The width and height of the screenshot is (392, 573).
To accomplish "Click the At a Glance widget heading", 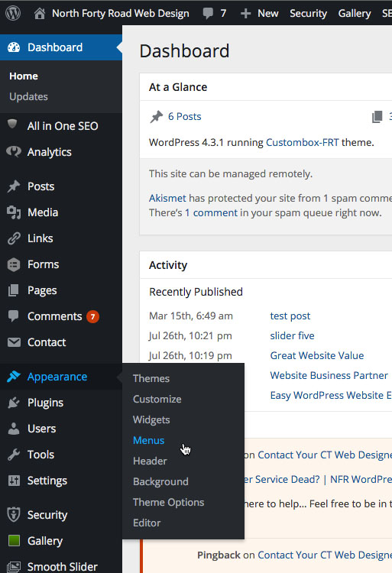I will (178, 87).
